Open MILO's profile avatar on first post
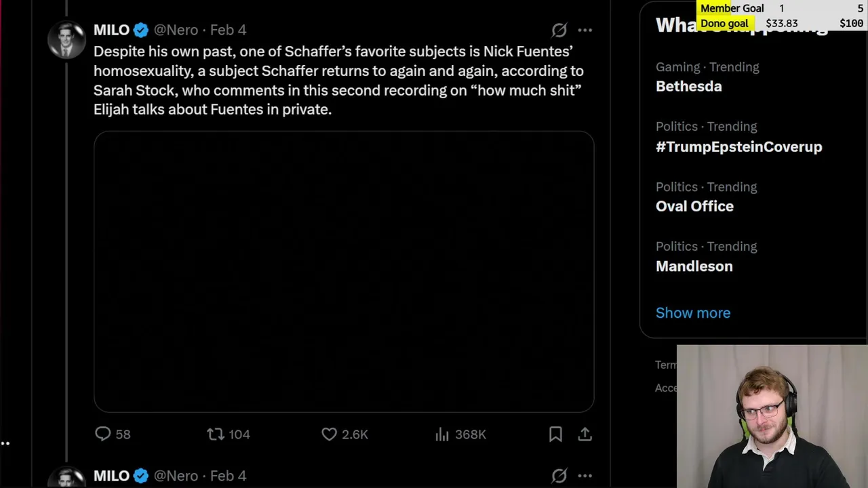Image resolution: width=868 pixels, height=488 pixels. click(x=66, y=40)
